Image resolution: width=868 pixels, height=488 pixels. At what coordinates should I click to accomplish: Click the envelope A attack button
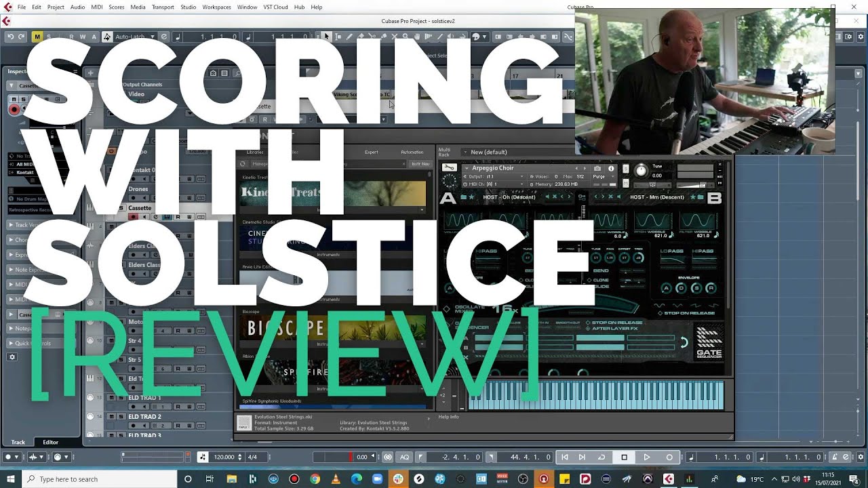coord(666,288)
